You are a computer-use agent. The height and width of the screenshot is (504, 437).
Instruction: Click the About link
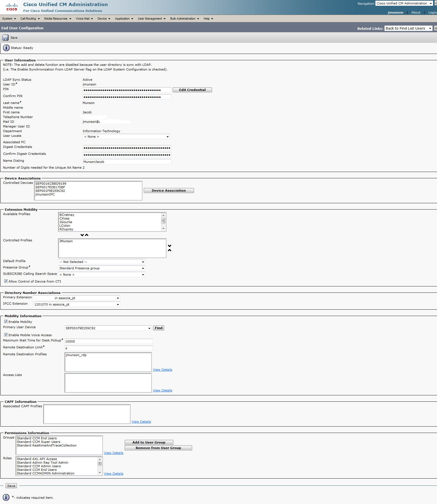tap(416, 12)
